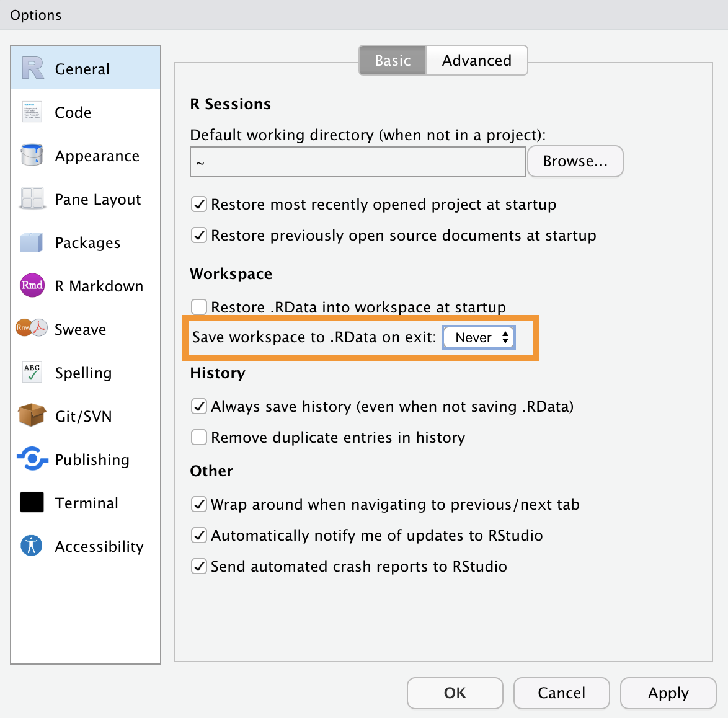The width and height of the screenshot is (728, 718).
Task: Switch to the Basic tab
Action: pyautogui.click(x=393, y=60)
